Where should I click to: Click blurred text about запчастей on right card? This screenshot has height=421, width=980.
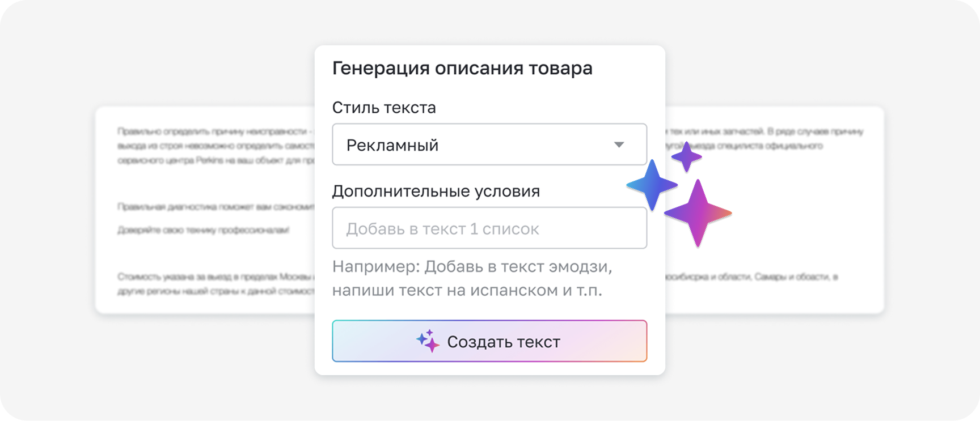pyautogui.click(x=764, y=139)
